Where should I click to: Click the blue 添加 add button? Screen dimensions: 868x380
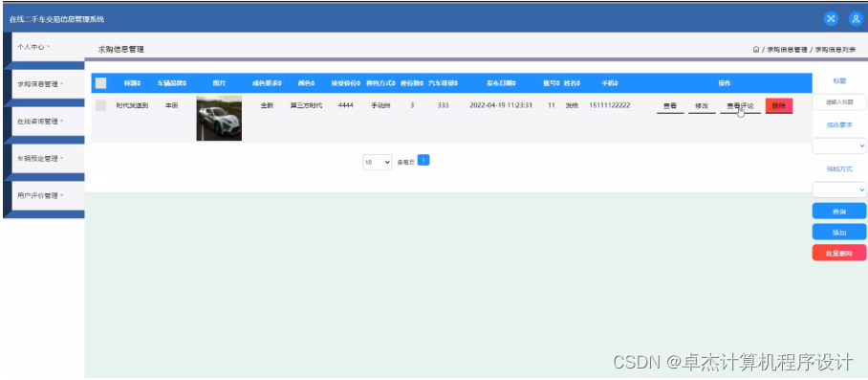pos(838,232)
